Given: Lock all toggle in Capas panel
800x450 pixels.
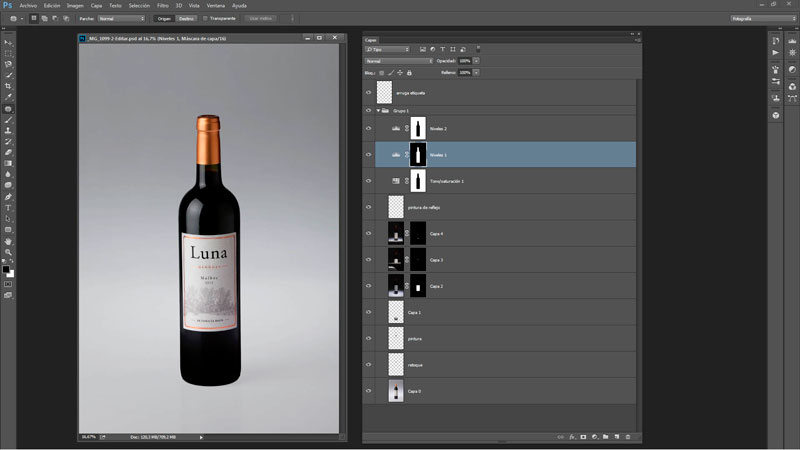Looking at the screenshot, I should pos(409,73).
